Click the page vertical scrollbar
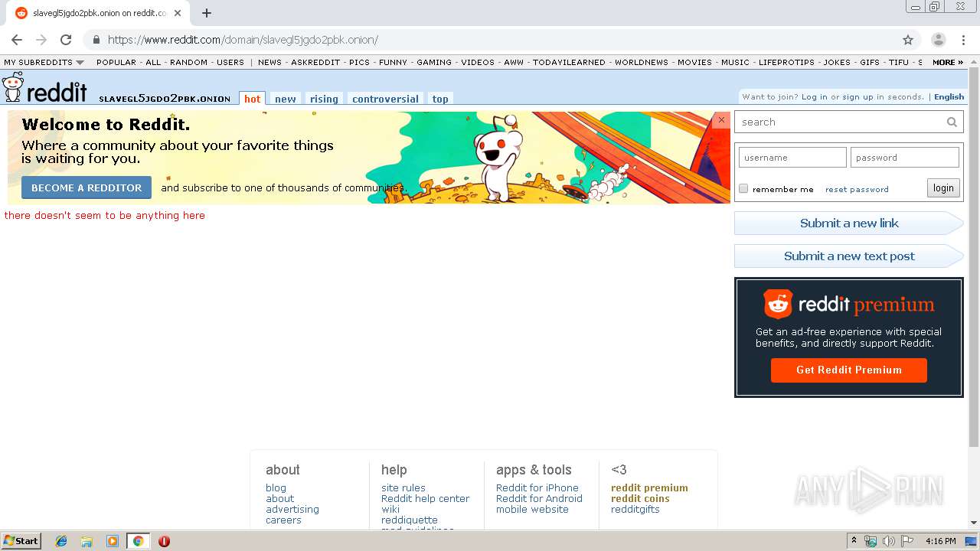This screenshot has height=551, width=980. pos(974,256)
